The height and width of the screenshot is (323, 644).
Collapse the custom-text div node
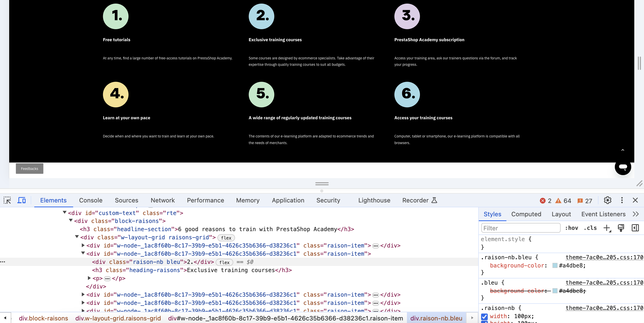[x=65, y=212]
